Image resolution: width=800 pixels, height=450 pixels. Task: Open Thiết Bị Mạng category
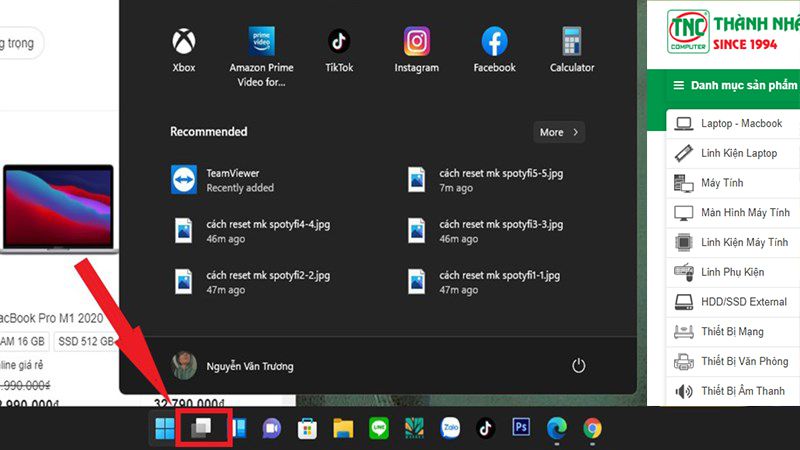pyautogui.click(x=733, y=331)
